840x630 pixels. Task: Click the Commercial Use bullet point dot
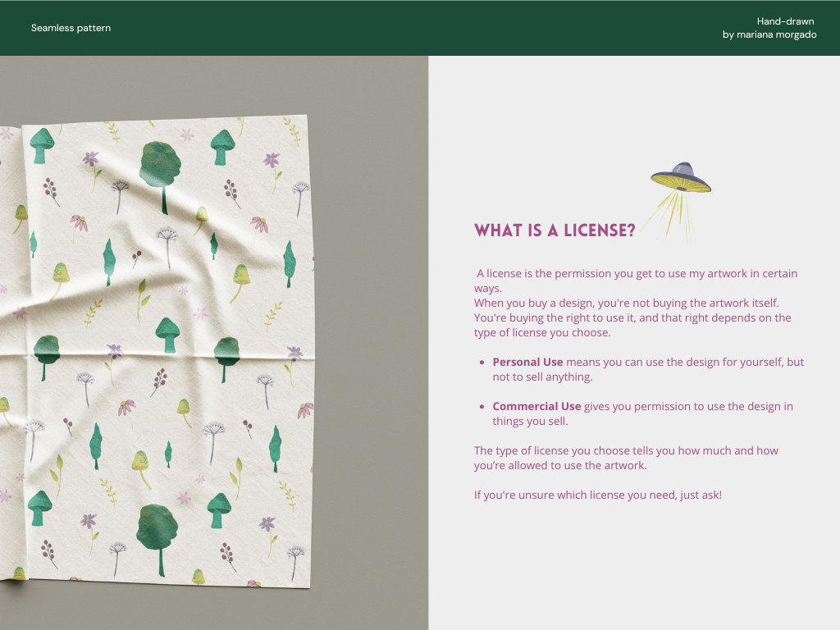click(482, 407)
